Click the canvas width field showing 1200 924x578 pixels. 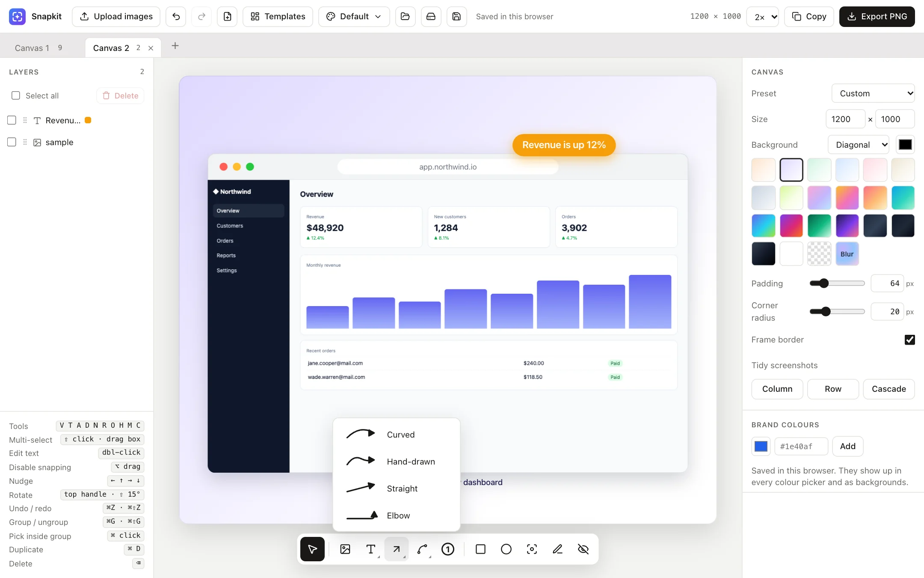845,119
